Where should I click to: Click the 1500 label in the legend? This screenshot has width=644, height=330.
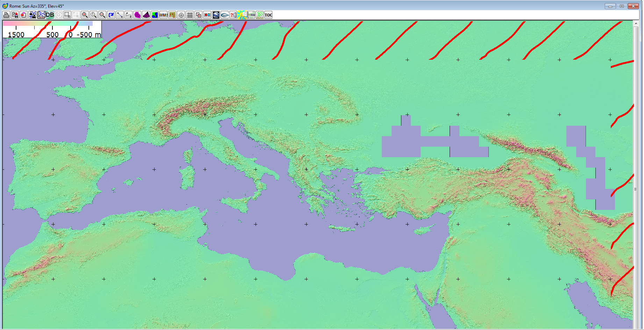coord(16,35)
